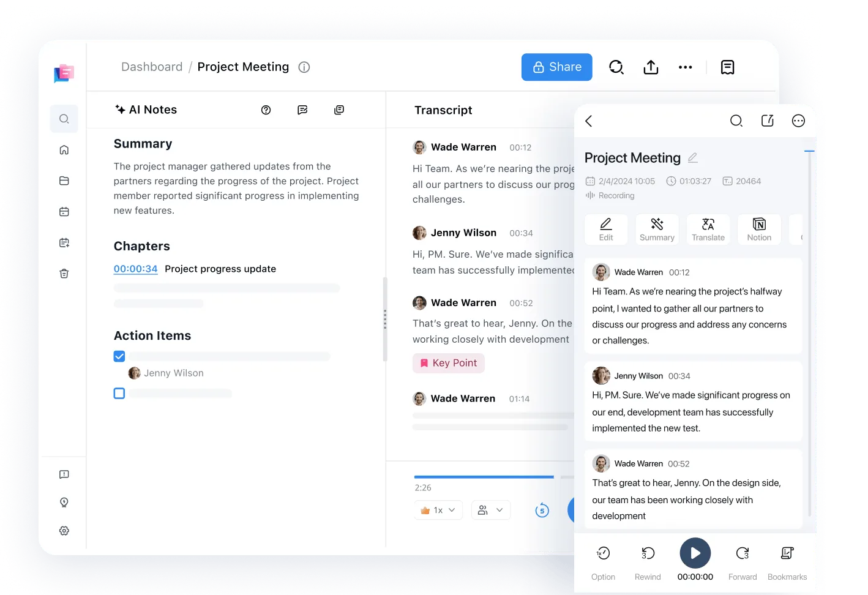Image resolution: width=868 pixels, height=595 pixels.
Task: Open trash in sidebar
Action: (x=64, y=274)
